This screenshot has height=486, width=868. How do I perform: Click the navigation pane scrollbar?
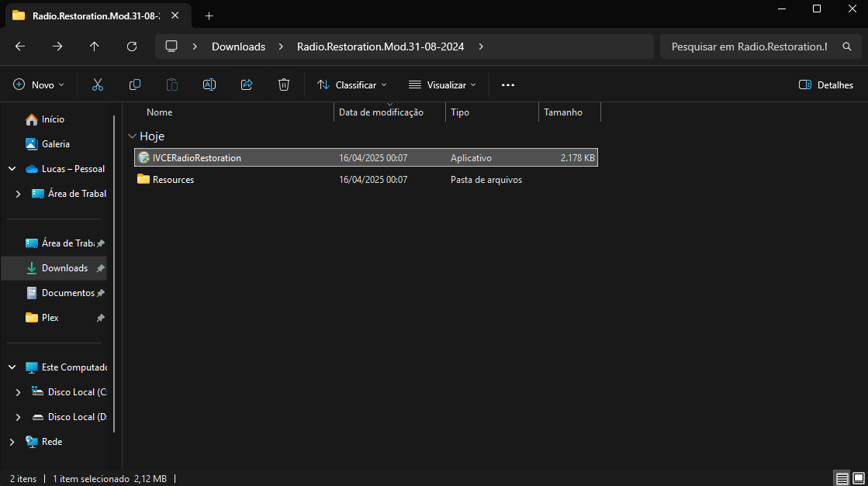point(114,274)
